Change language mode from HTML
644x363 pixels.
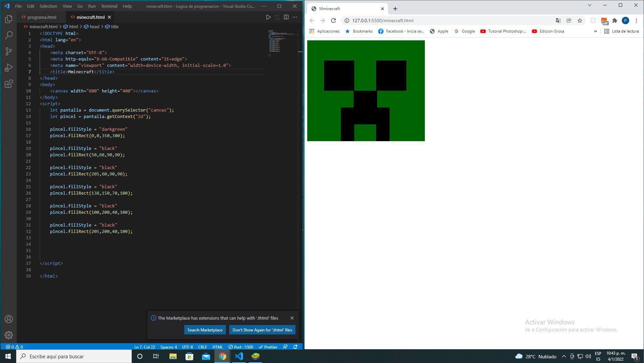click(x=217, y=347)
